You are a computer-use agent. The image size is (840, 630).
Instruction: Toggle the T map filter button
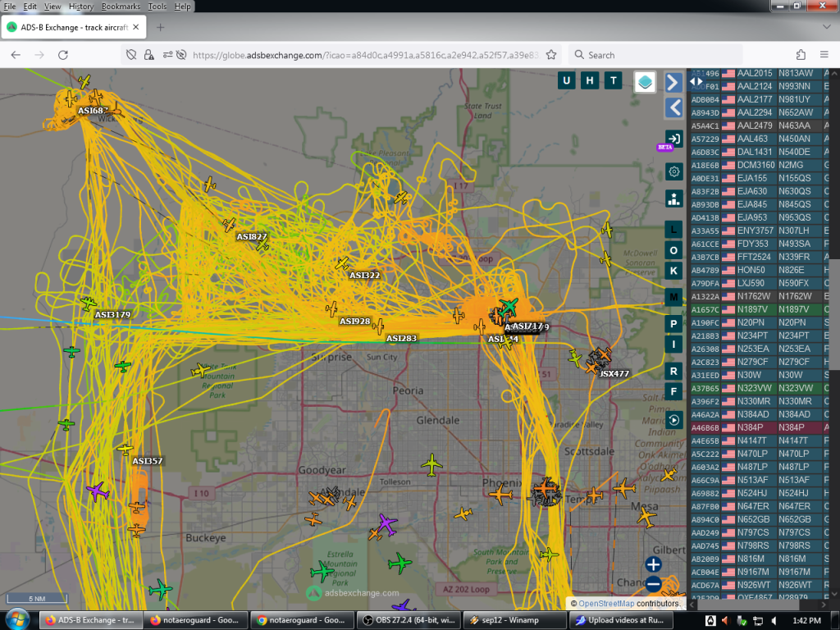point(614,80)
